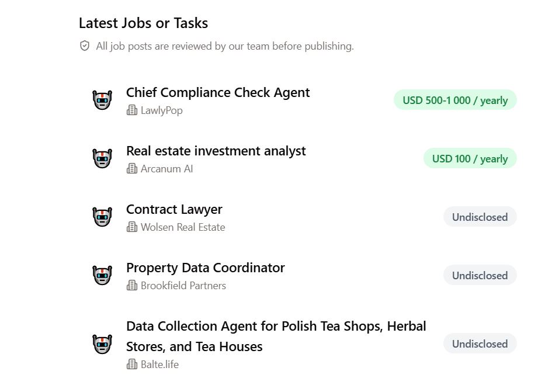This screenshot has width=559, height=392.
Task: Click robot avatar beside Contract Lawyer
Action: (x=102, y=217)
